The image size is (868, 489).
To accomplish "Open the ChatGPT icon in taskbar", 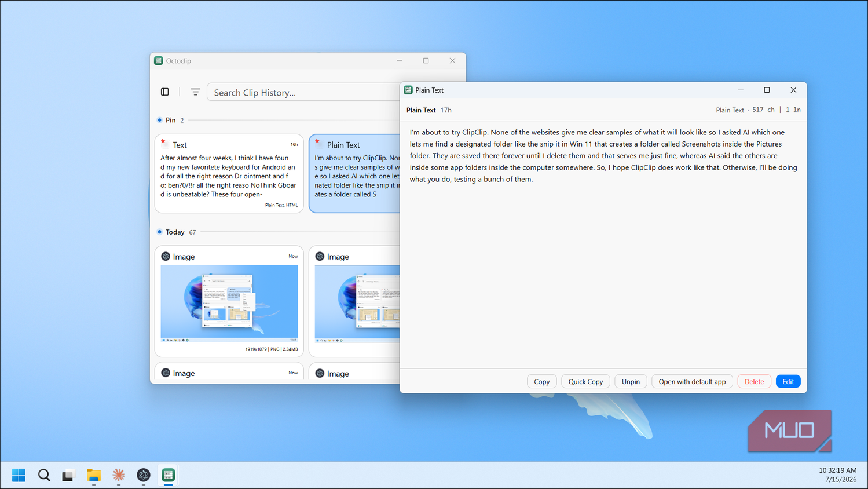I will coord(144,475).
